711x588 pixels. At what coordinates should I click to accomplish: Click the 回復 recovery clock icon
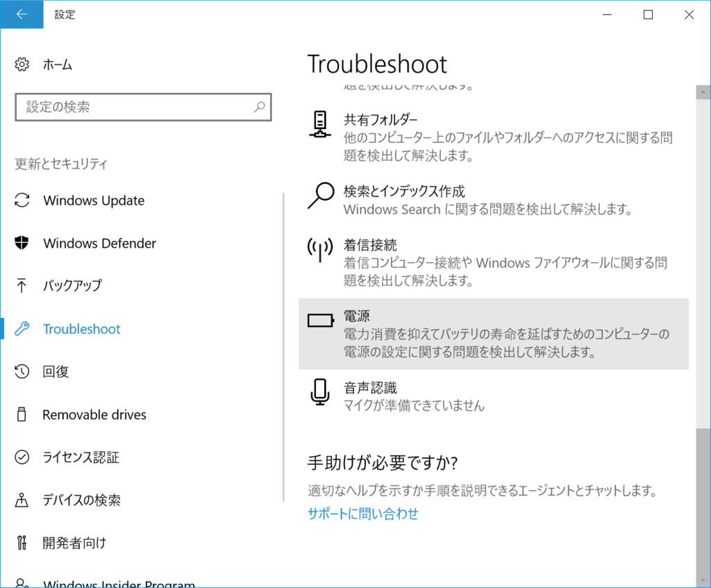click(22, 371)
